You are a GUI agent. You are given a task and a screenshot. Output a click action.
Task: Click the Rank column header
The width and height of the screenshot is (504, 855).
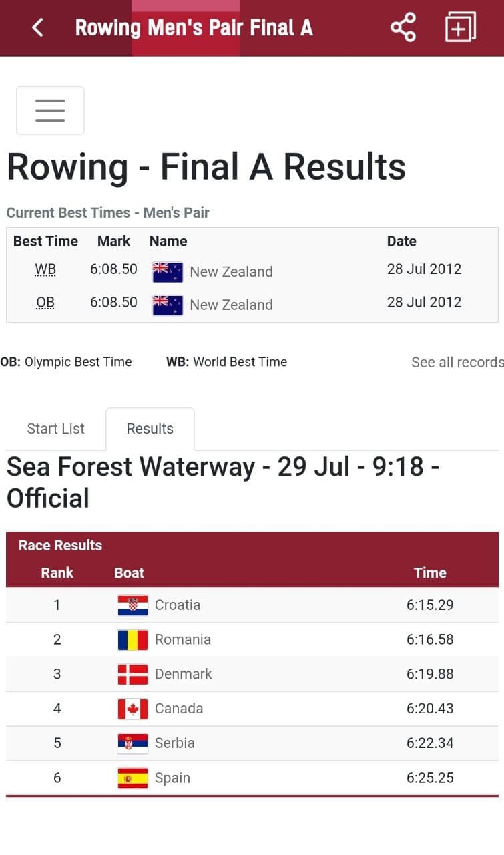click(57, 573)
